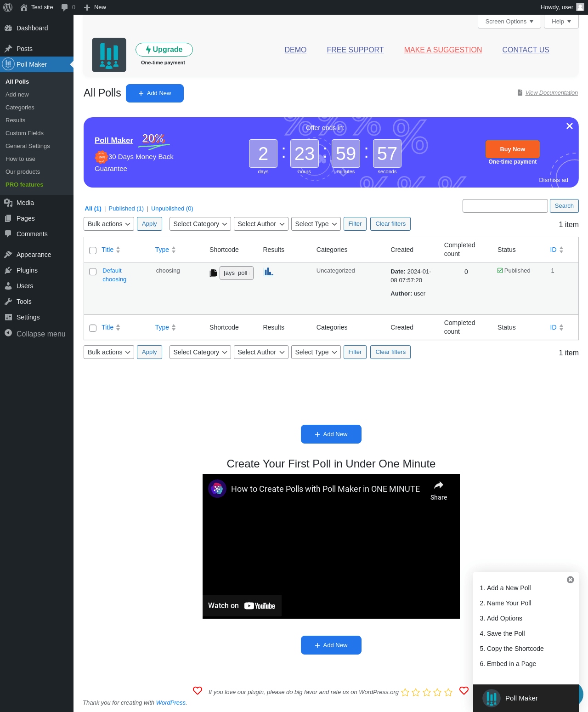Open Custom Fields submenu item
Viewport: 588px width, 712px height.
click(24, 133)
